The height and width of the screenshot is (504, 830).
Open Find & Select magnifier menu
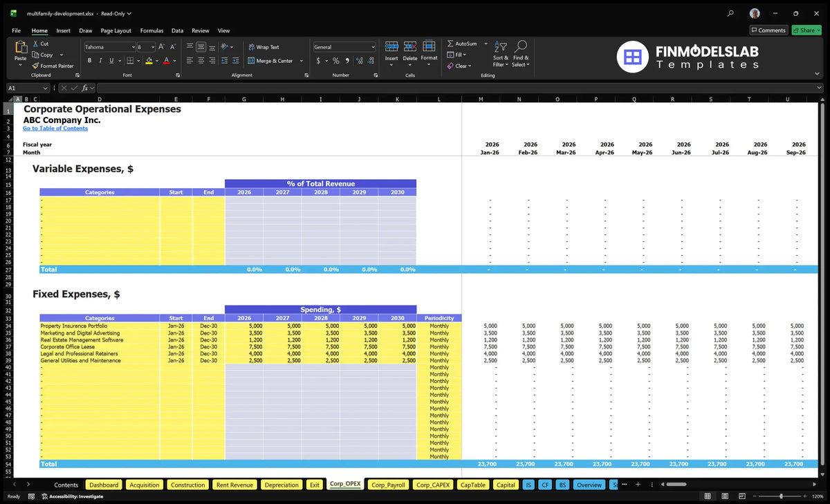point(521,53)
